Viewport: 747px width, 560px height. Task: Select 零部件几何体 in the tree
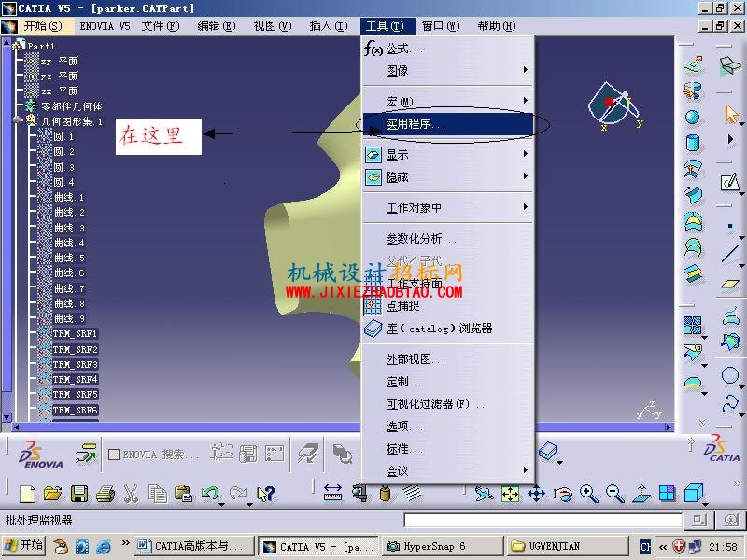point(72,106)
